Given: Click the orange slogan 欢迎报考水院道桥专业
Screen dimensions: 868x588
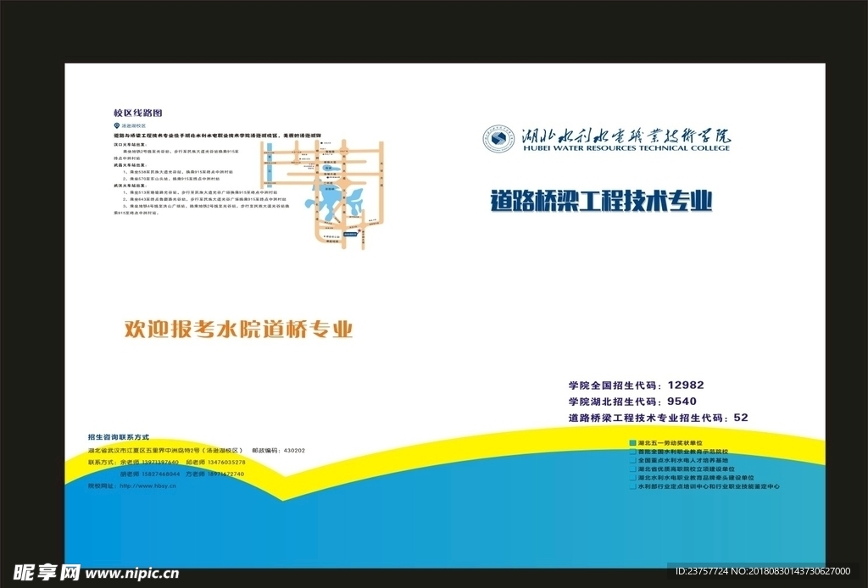Looking at the screenshot, I should [x=238, y=329].
